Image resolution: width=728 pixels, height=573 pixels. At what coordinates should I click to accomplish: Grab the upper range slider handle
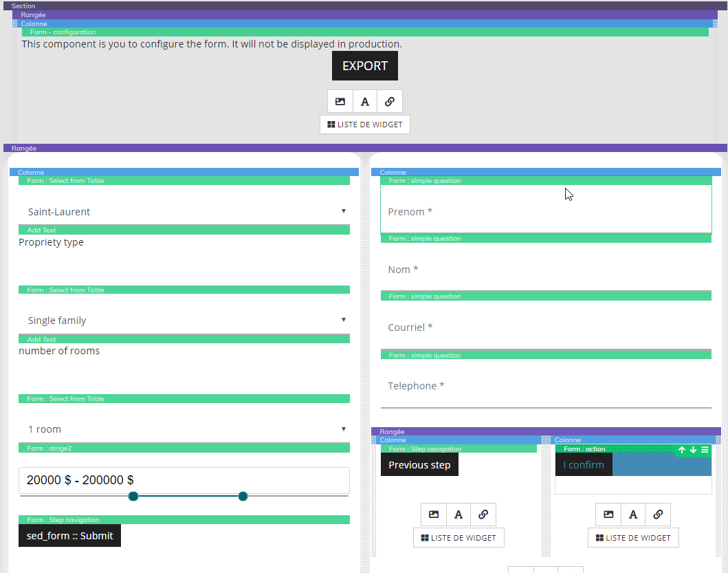tap(243, 497)
